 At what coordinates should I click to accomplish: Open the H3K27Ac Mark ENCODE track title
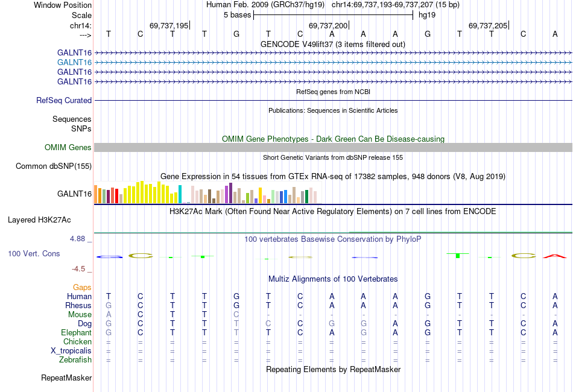[x=333, y=212]
